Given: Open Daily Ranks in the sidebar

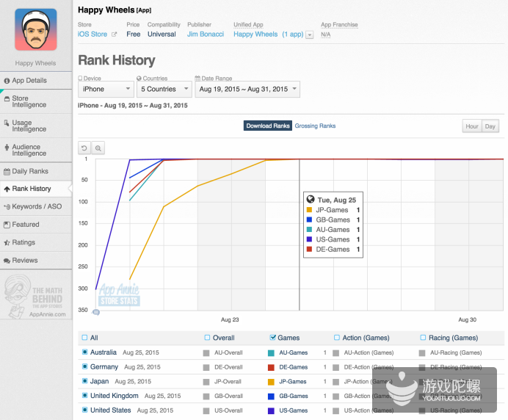Looking at the screenshot, I should click(30, 171).
